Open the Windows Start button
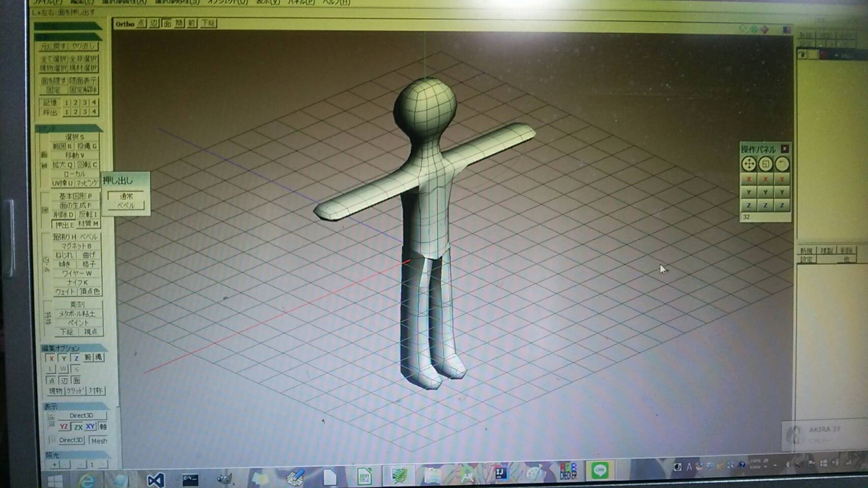The height and width of the screenshot is (488, 868). coord(55,481)
